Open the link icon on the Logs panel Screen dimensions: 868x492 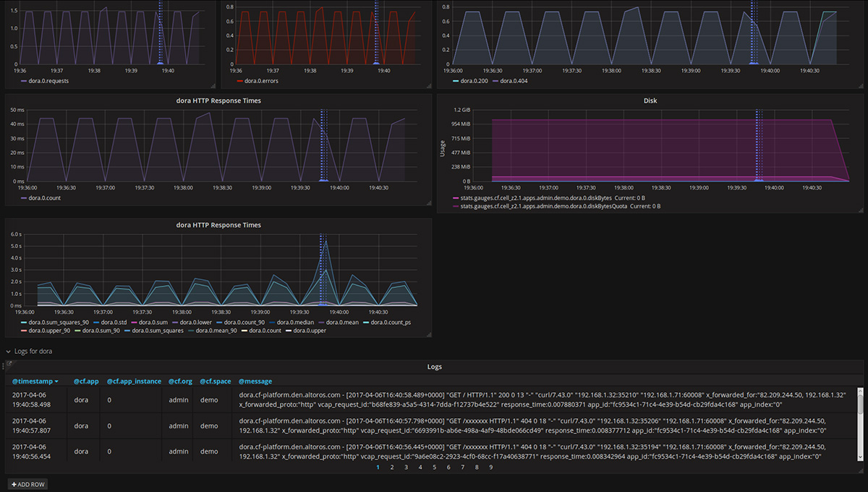9,363
